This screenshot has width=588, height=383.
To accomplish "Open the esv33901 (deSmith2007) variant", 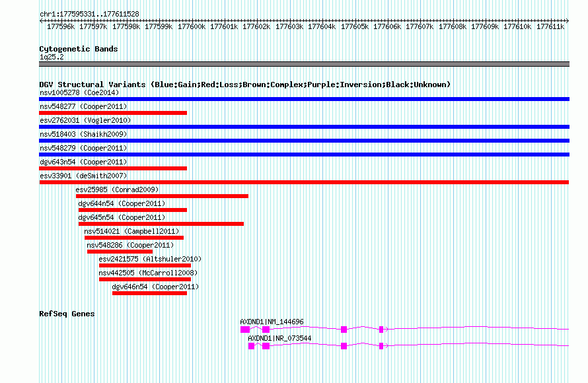I will (83, 176).
